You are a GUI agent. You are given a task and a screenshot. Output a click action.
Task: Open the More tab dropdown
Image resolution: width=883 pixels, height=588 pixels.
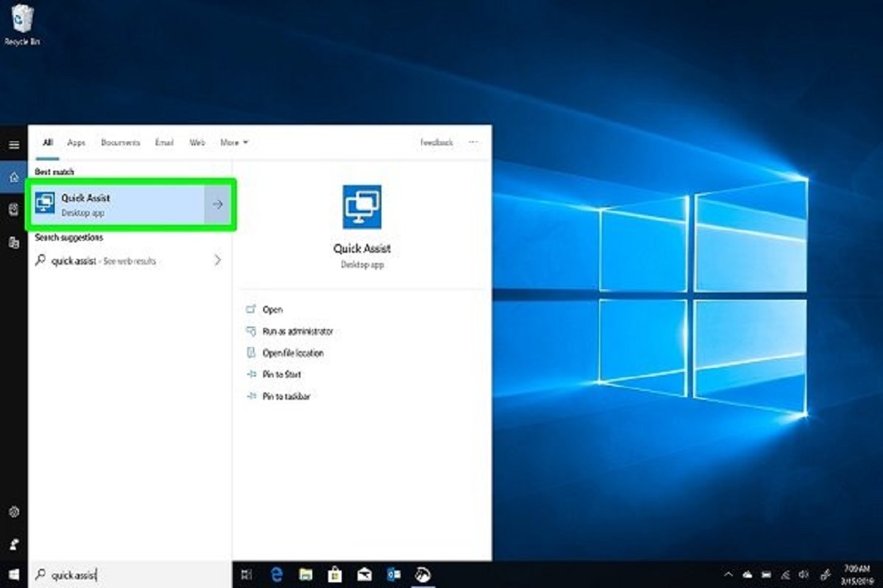(234, 142)
